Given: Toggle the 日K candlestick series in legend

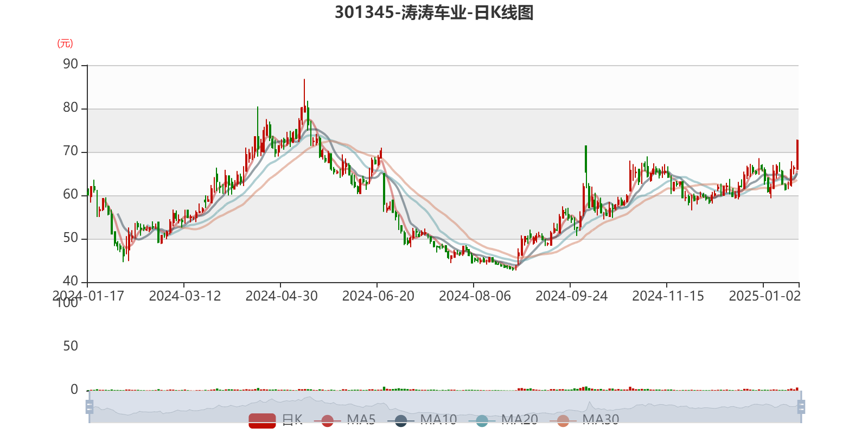Looking at the screenshot, I should pos(276,420).
